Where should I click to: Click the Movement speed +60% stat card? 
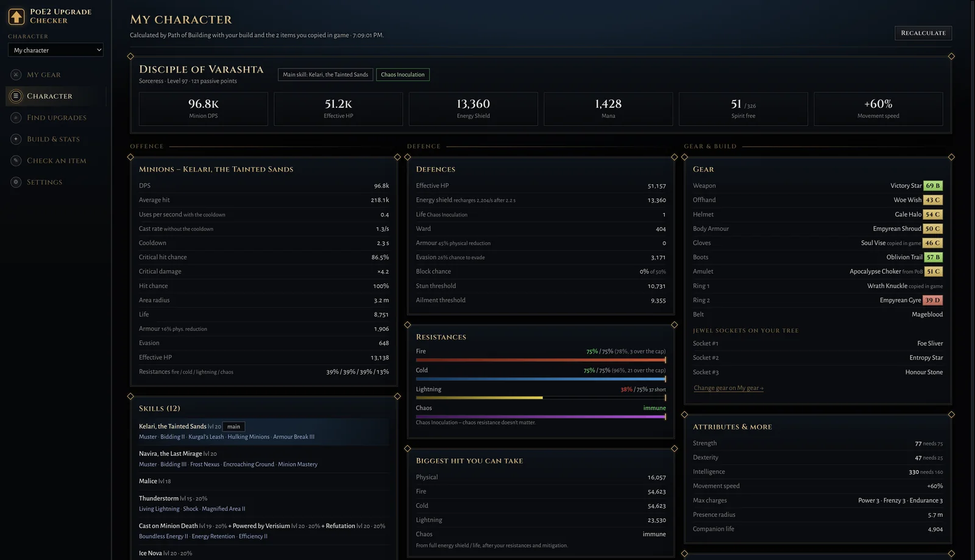(x=878, y=109)
